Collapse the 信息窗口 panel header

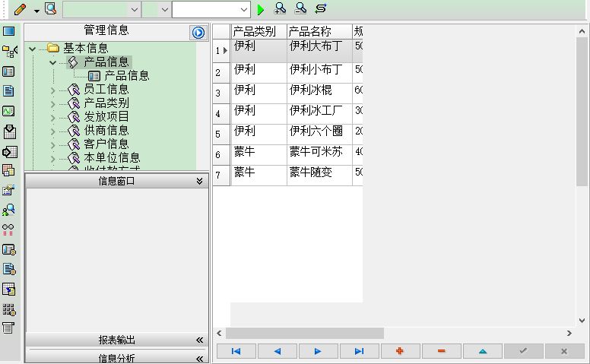tap(116, 182)
